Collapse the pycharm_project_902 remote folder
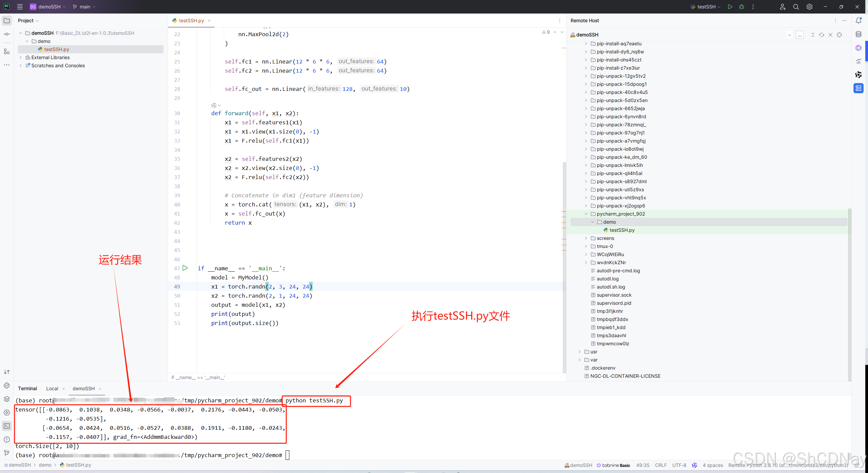 pos(586,214)
